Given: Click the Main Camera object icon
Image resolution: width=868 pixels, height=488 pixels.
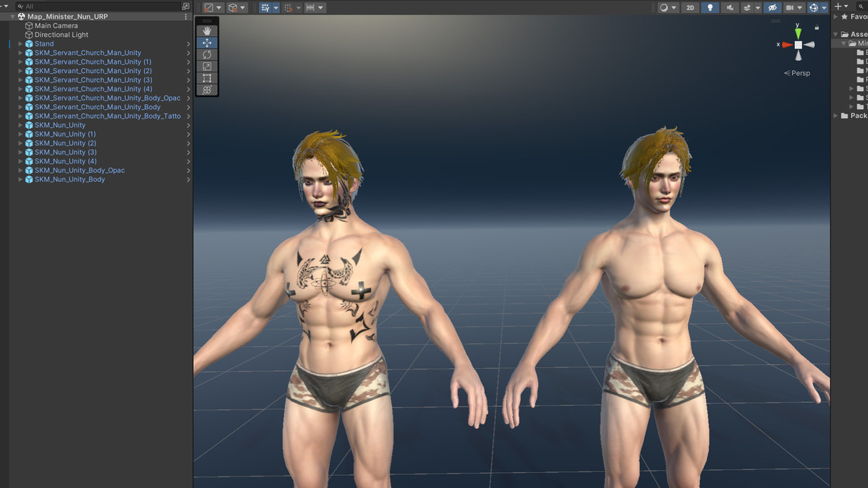Looking at the screenshot, I should (29, 25).
